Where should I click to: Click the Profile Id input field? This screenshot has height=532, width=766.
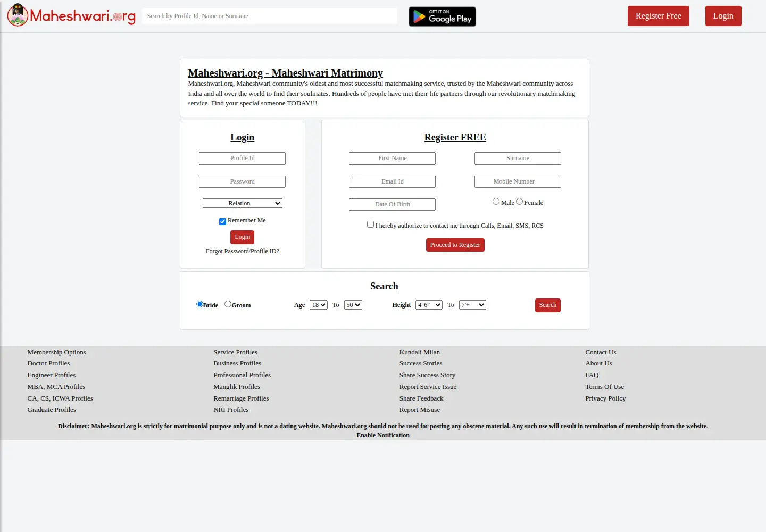click(x=243, y=159)
